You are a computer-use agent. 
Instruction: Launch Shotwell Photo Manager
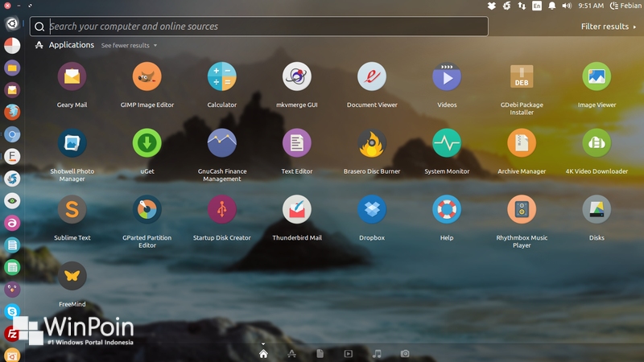pos(72,143)
